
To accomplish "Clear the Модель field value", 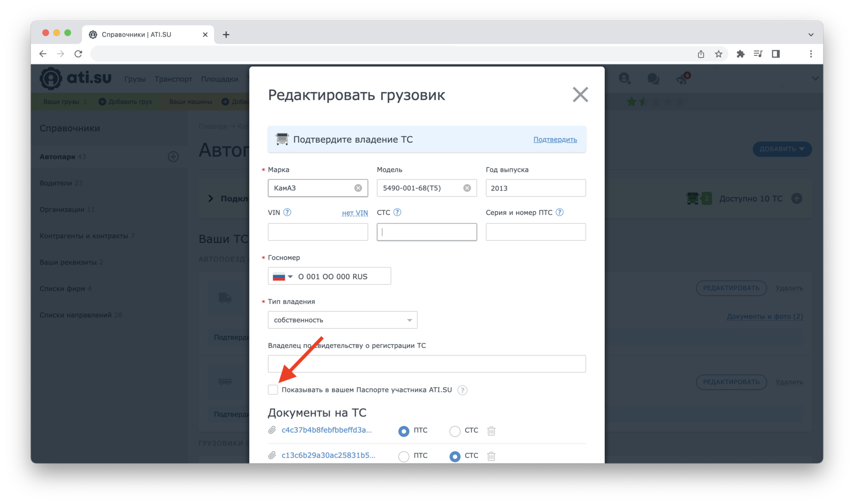I will 467,188.
